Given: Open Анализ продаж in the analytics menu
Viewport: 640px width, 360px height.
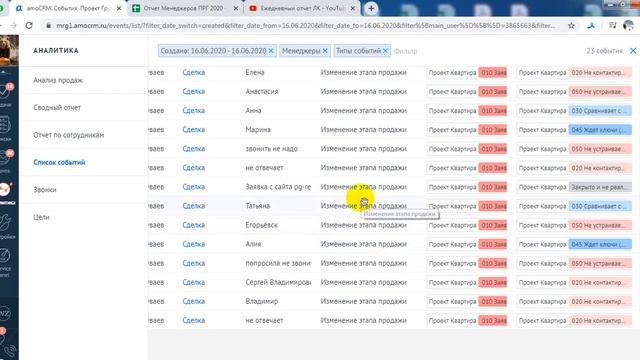Looking at the screenshot, I should pos(58,80).
